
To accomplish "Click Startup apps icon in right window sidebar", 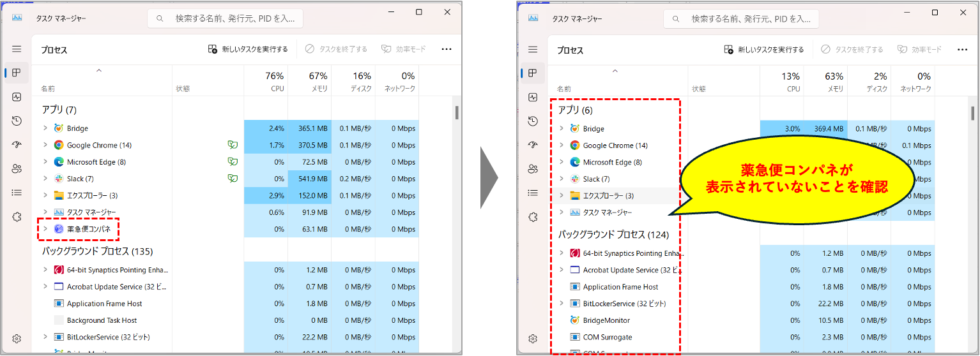I will click(x=533, y=145).
